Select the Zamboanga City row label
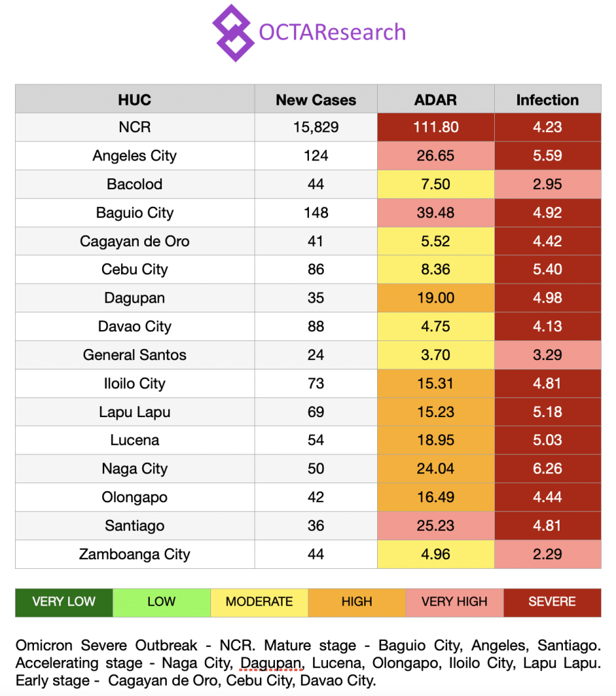The height and width of the screenshot is (696, 616). 135,554
